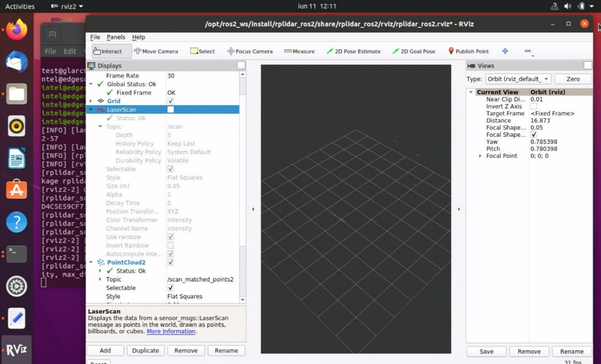Click the volume icon in top bar

568,6
